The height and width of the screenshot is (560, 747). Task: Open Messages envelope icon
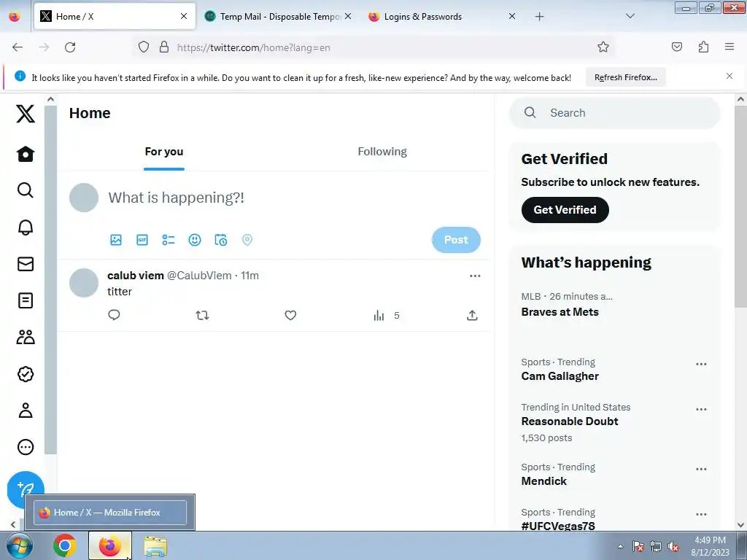tap(26, 264)
